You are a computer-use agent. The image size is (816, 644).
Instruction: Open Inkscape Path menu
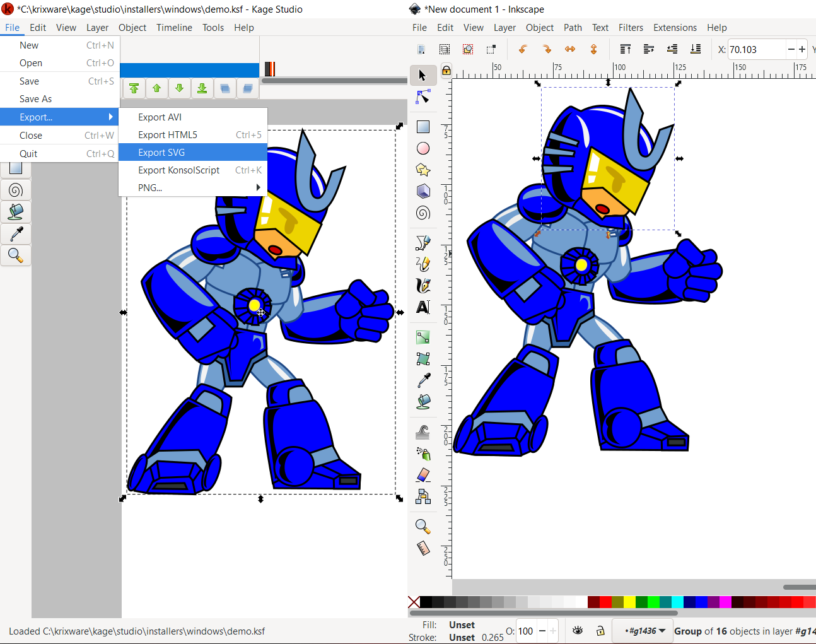click(x=573, y=27)
